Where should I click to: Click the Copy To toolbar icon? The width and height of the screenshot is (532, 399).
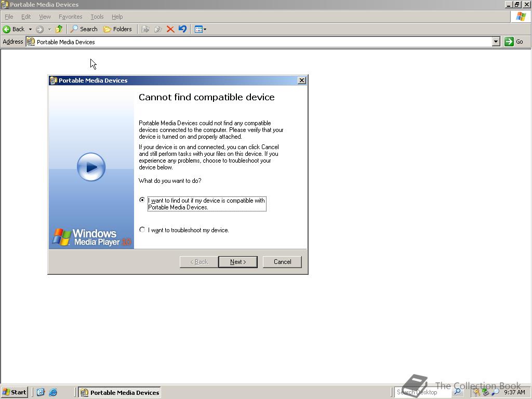click(158, 29)
